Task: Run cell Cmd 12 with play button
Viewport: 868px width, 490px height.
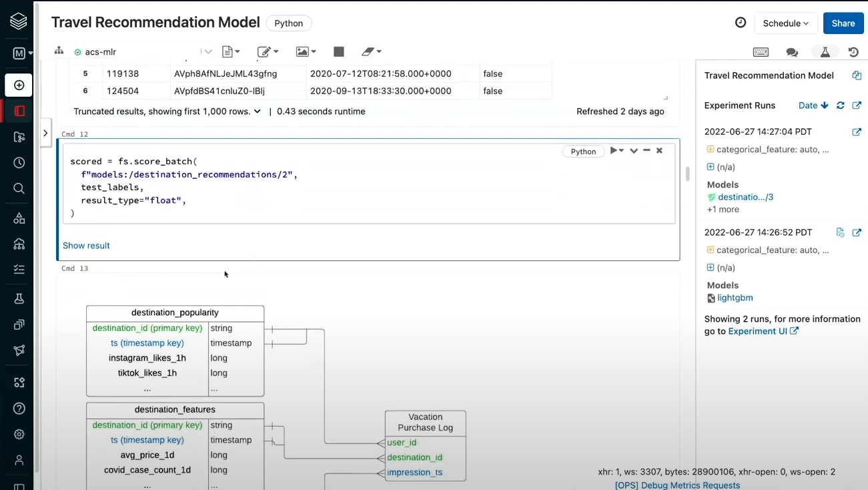Action: pos(614,151)
